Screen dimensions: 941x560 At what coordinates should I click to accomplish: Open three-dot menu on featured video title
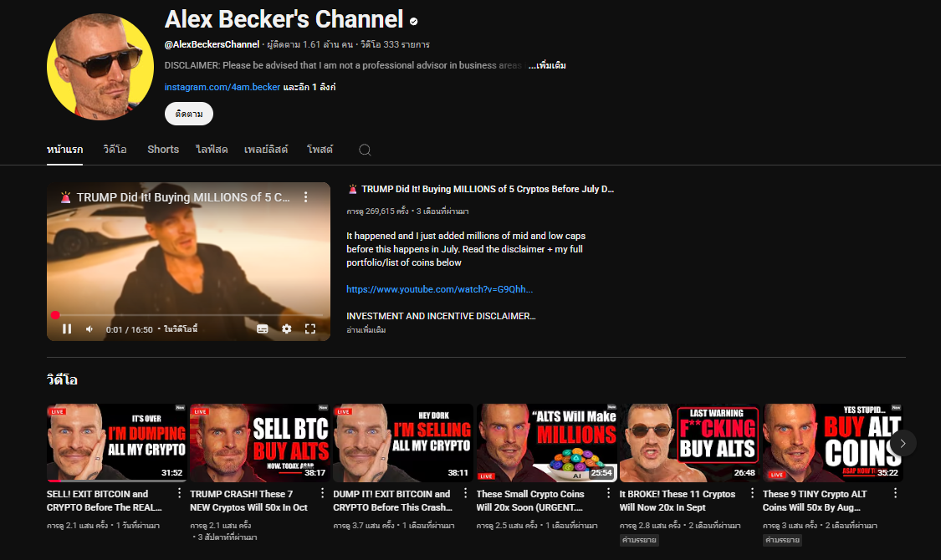tap(305, 197)
